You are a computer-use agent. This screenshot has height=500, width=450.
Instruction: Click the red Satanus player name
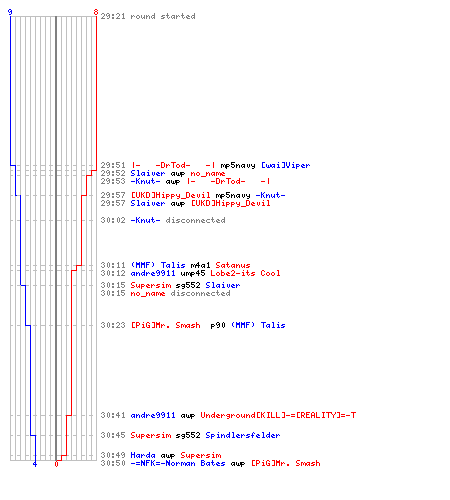click(x=233, y=265)
